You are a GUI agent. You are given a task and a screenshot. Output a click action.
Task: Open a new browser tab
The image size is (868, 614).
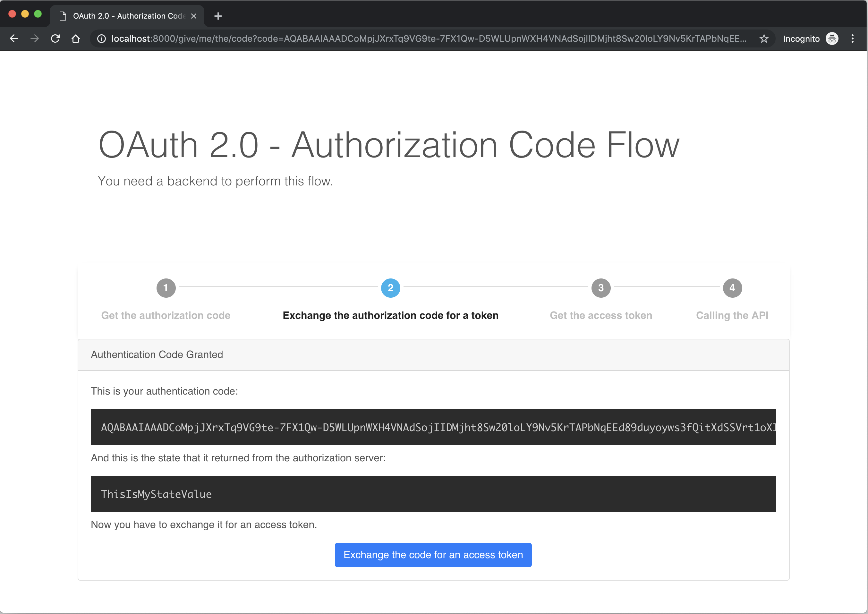218,16
